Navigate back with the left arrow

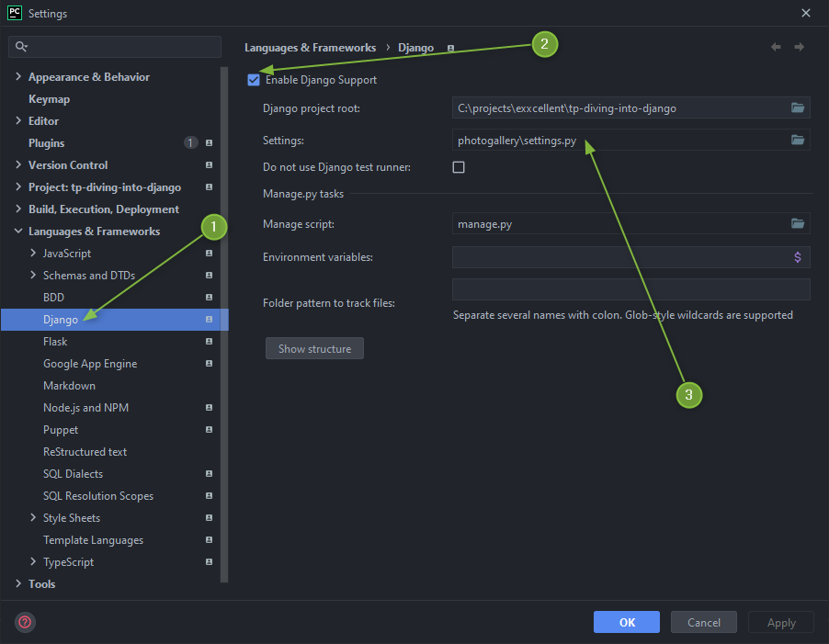[x=776, y=47]
